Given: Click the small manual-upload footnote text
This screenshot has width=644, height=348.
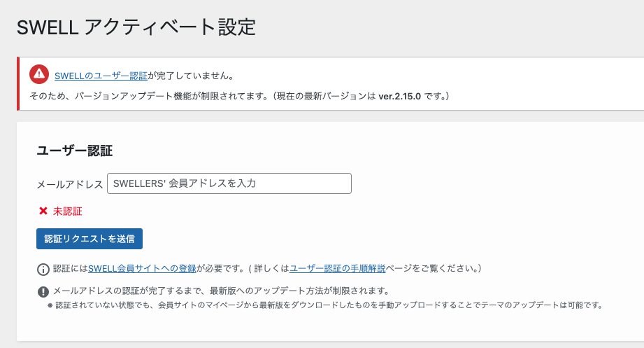Looking at the screenshot, I should pos(329,305).
